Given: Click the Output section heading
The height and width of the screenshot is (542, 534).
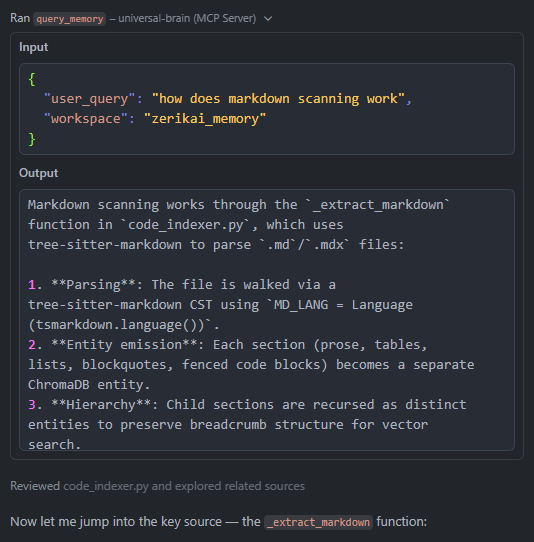Looking at the screenshot, I should click(38, 173).
